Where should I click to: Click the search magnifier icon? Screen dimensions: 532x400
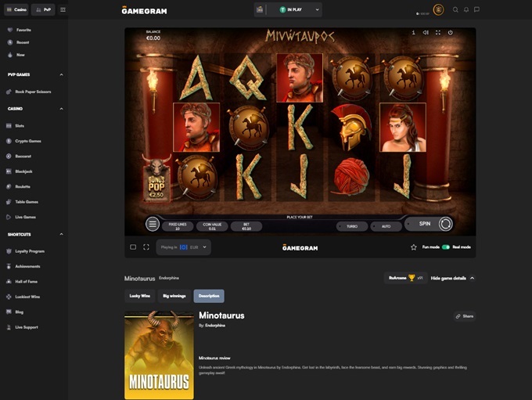tap(455, 10)
